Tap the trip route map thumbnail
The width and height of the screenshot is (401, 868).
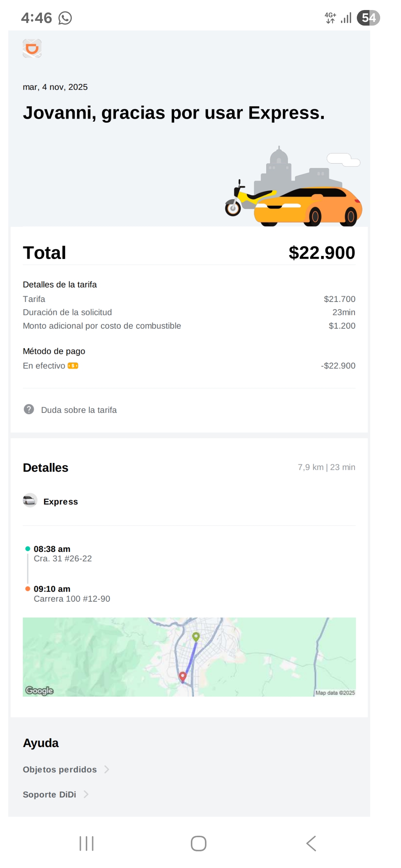click(260, 657)
